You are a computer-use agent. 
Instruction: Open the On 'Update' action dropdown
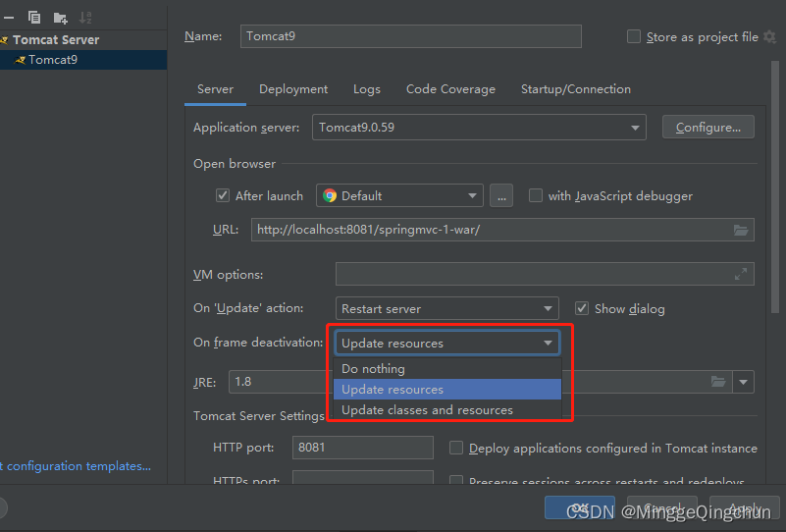(x=446, y=309)
